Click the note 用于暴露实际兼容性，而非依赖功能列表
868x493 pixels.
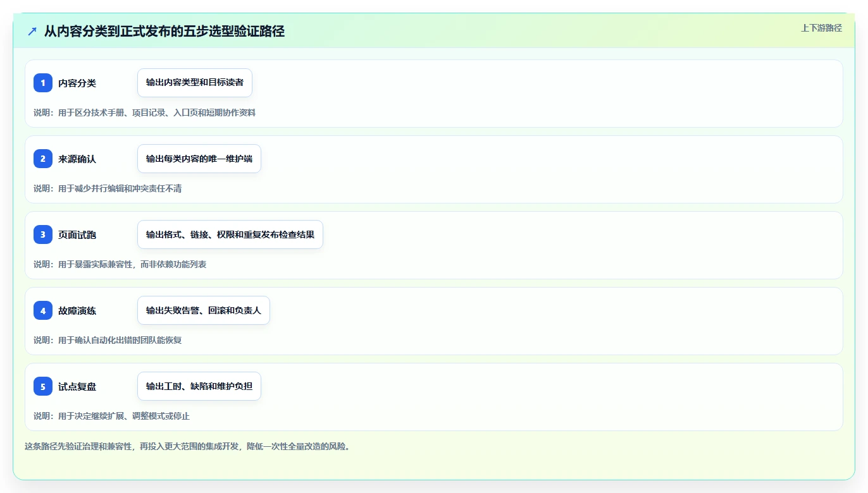(x=132, y=264)
